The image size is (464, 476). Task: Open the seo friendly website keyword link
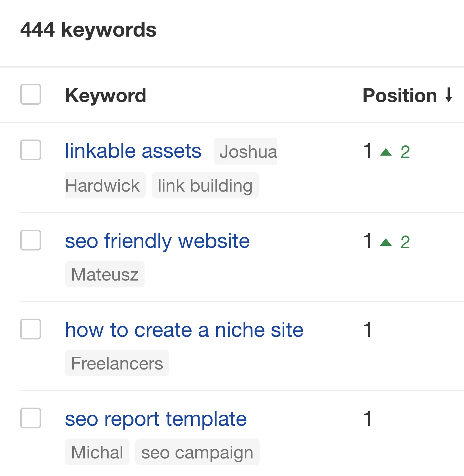(x=158, y=241)
